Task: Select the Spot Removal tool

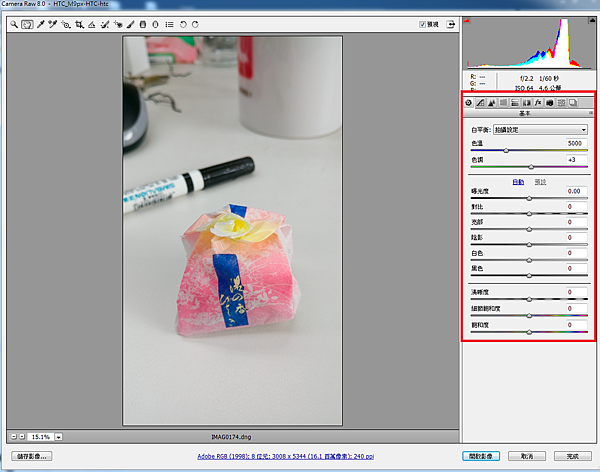Action: tap(104, 24)
